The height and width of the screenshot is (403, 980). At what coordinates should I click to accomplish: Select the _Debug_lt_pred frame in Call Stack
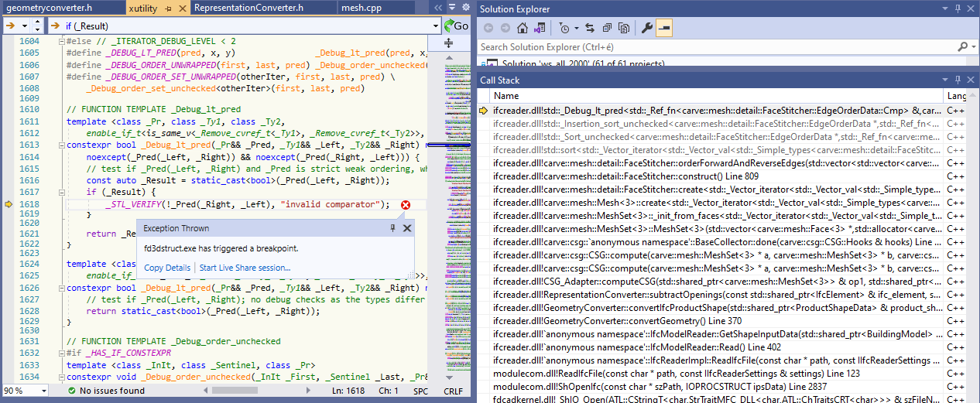click(718, 111)
